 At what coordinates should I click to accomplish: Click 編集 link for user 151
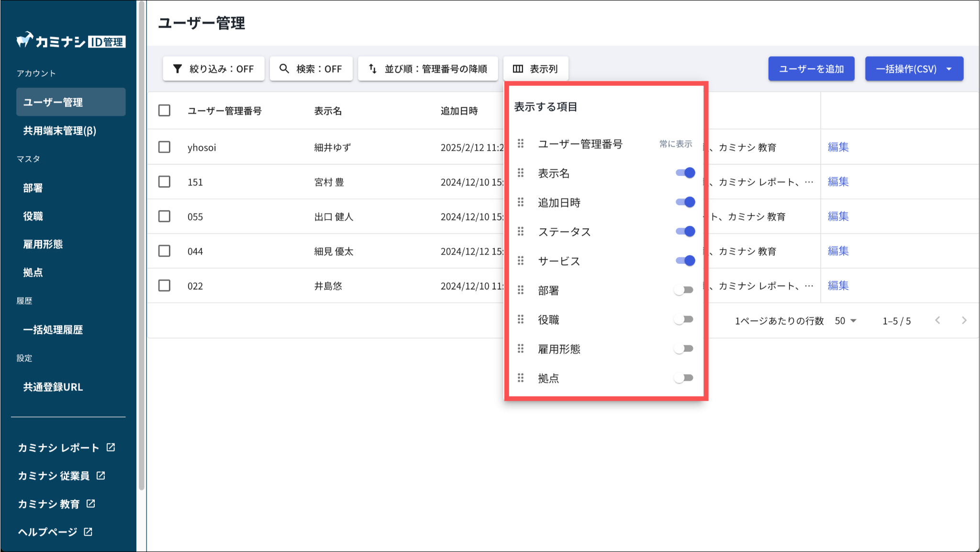(x=838, y=182)
